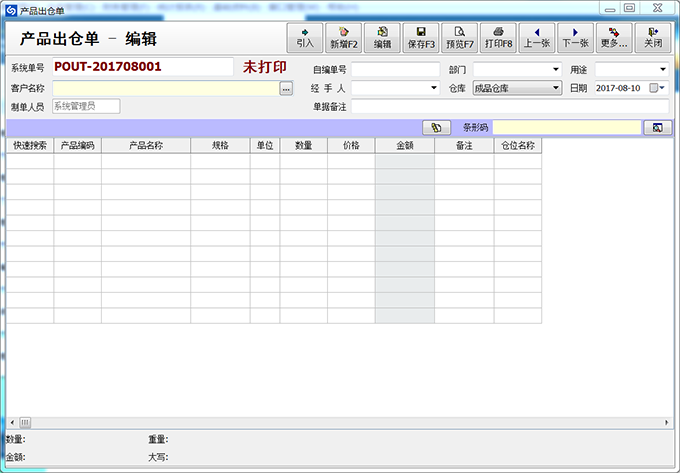Click the scroll left arrow
This screenshot has width=680, height=473.
pyautogui.click(x=12, y=422)
